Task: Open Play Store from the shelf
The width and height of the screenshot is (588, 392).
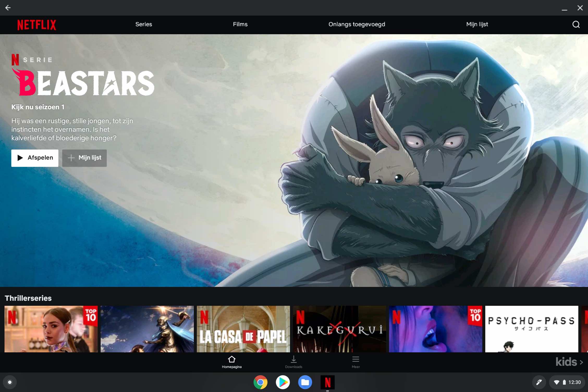Action: click(x=283, y=382)
